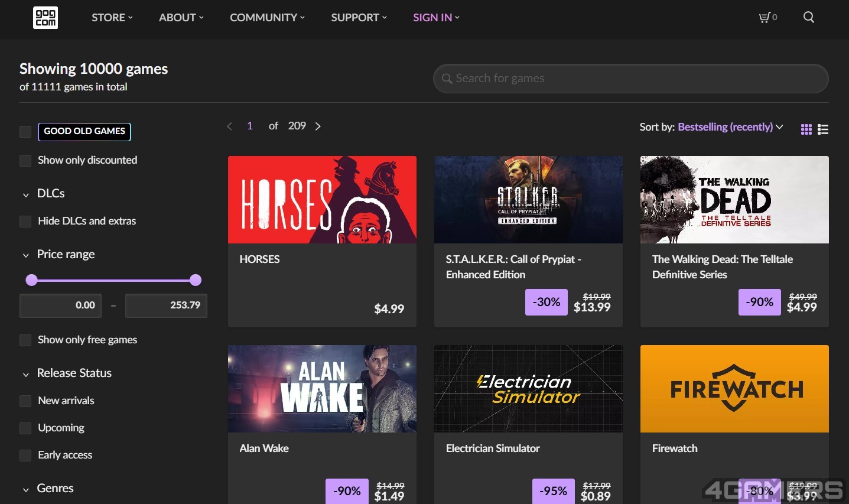This screenshot has height=504, width=849.
Task: Open the Sort by Bestselling dropdown
Action: [730, 127]
